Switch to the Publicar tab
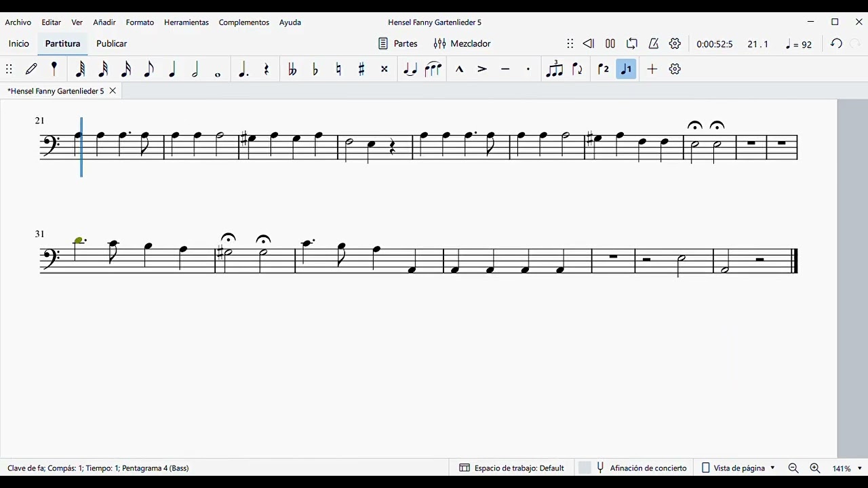 112,43
